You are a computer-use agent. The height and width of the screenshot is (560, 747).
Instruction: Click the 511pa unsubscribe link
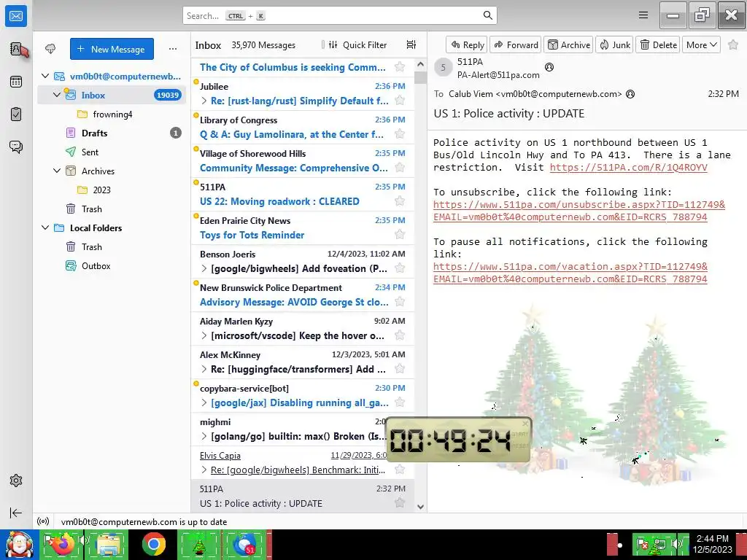(578, 211)
